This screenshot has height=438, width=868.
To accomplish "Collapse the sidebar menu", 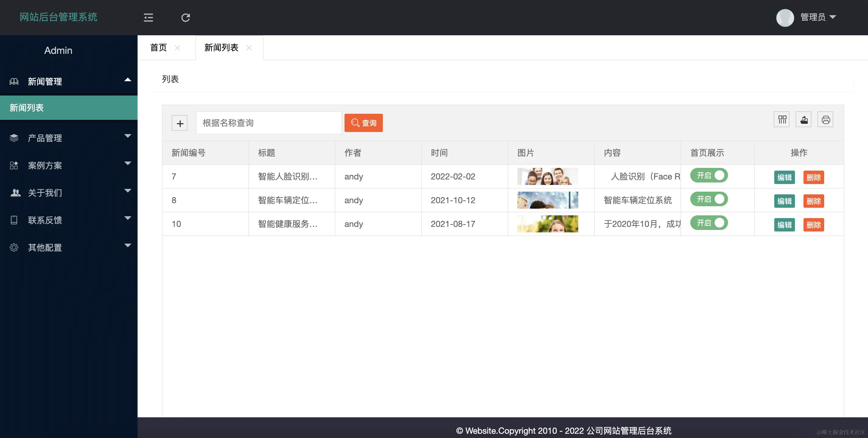I will coord(148,18).
